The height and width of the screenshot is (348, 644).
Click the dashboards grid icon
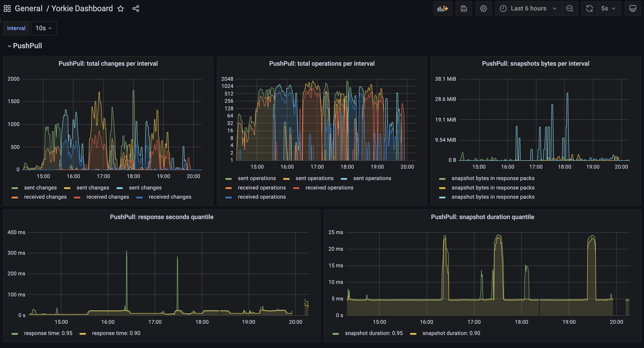7,9
